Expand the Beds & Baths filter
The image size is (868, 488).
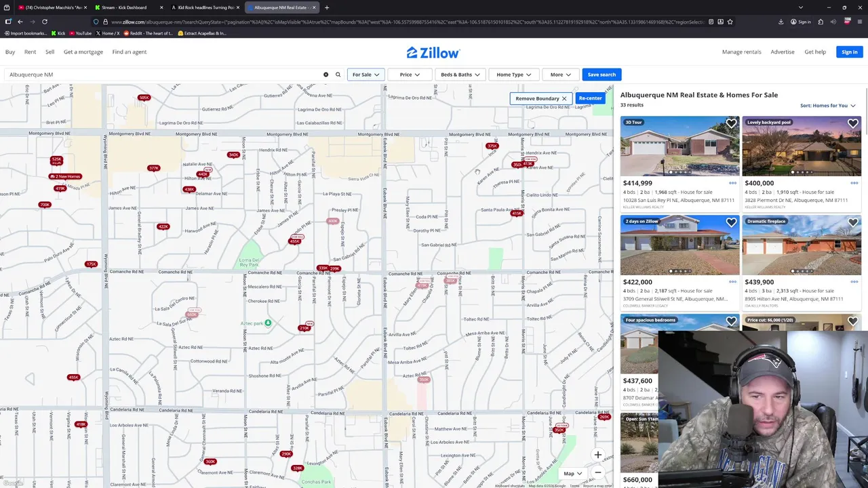point(460,75)
